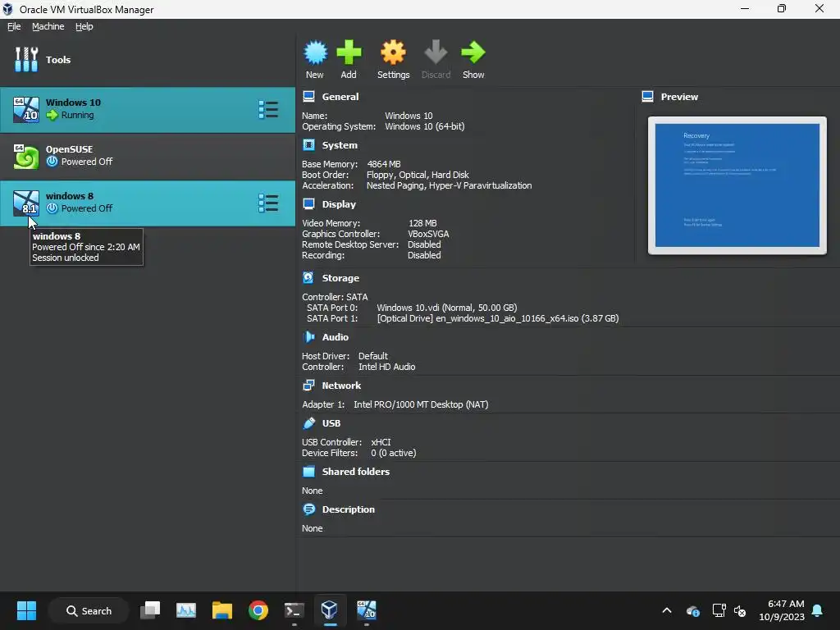Open the Machine menu
Screen dimensions: 840x630
(48, 26)
